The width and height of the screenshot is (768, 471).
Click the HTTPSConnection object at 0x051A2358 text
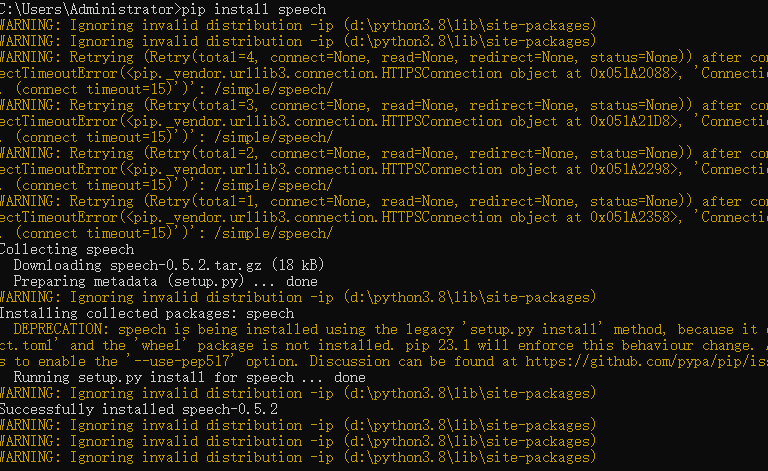pos(527,217)
